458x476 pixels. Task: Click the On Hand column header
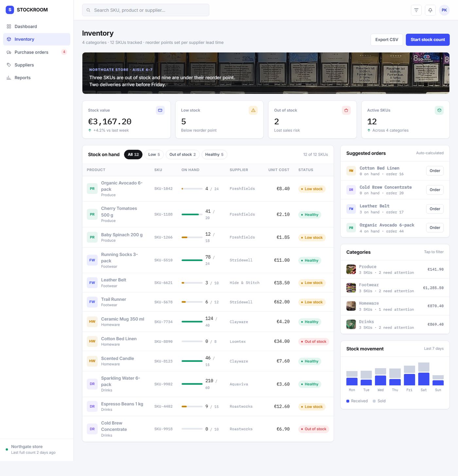[190, 170]
